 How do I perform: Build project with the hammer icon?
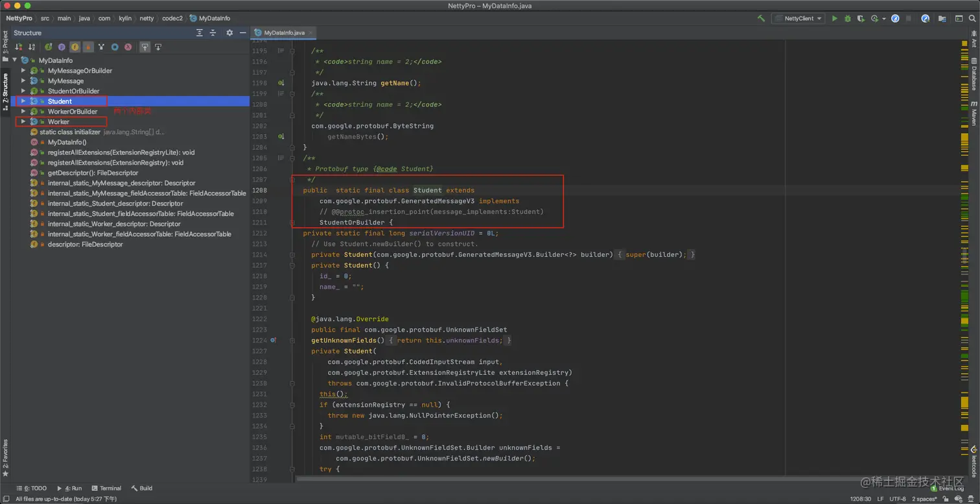pos(761,19)
